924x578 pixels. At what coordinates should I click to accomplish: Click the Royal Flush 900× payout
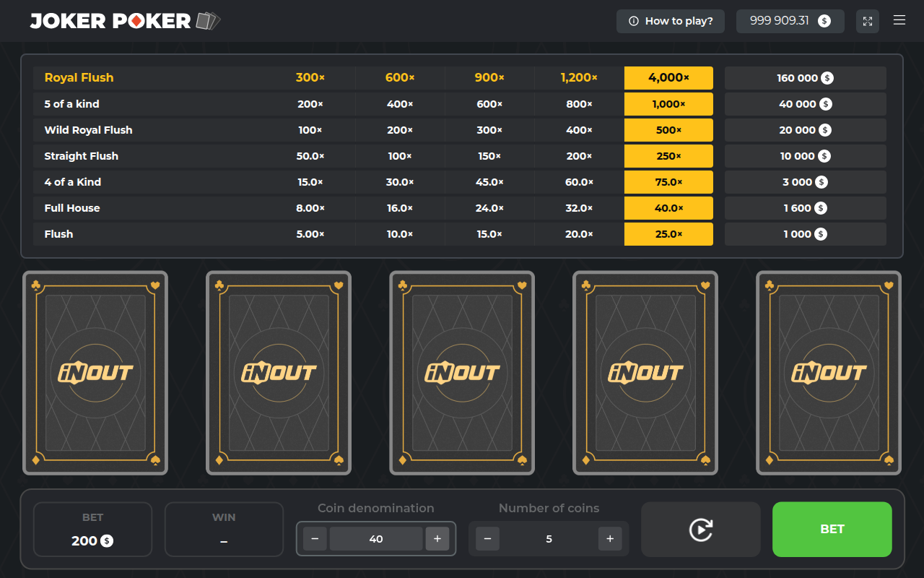pos(489,78)
